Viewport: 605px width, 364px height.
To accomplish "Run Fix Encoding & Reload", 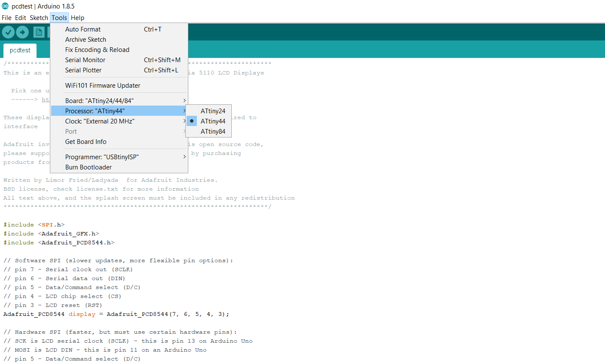I will coord(119,50).
